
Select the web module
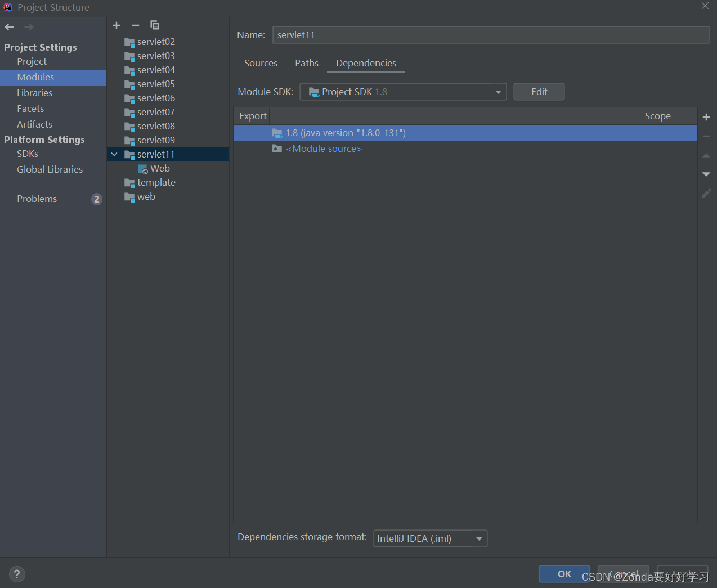coord(146,196)
